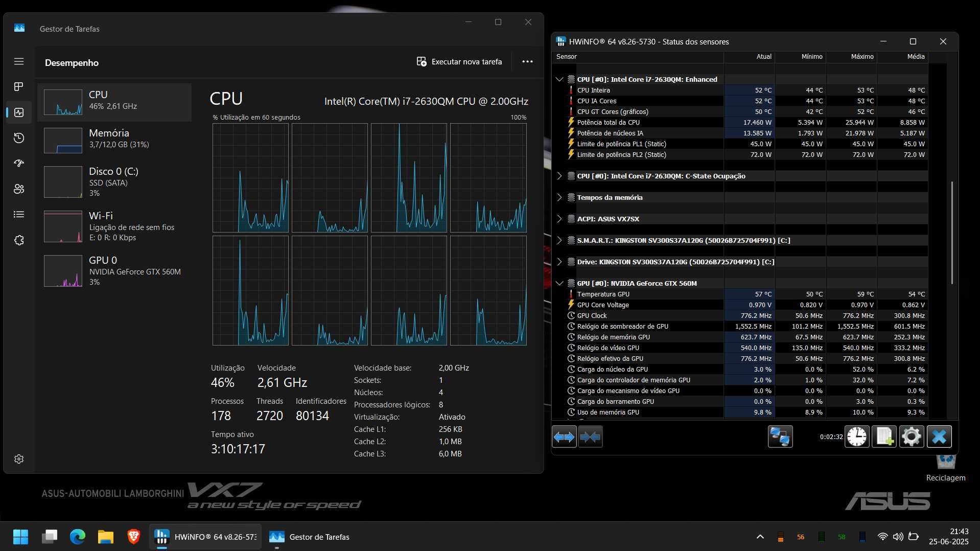Viewport: 980px width, 551px height.
Task: Select Temperatura GPU sensor row
Action: pos(740,294)
